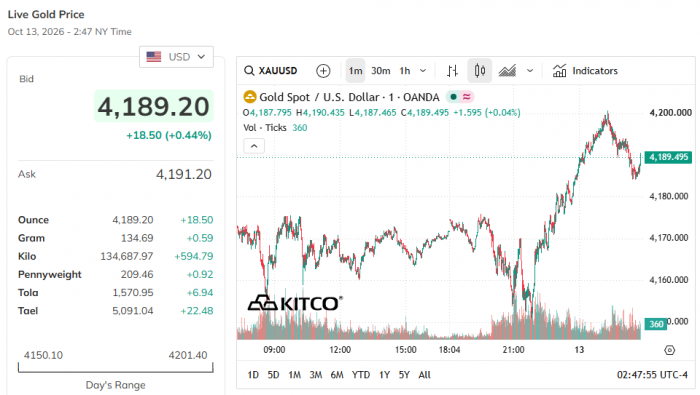Click the Kitco logo on chart
700x395 pixels.
pyautogui.click(x=295, y=304)
